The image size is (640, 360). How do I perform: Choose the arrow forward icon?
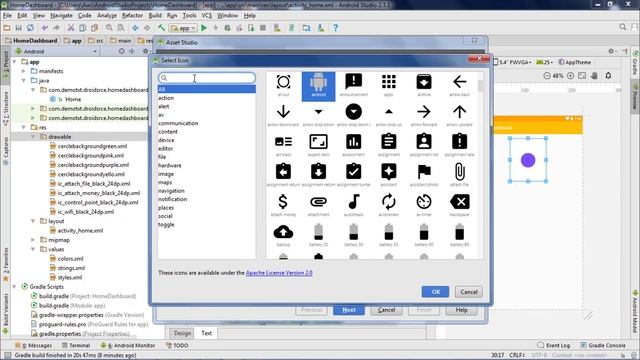click(x=424, y=116)
